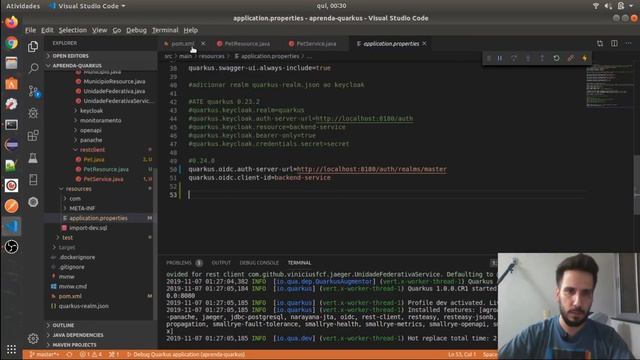This screenshot has height=360, width=640.
Task: Expand the keycloak folder
Action: (x=91, y=111)
